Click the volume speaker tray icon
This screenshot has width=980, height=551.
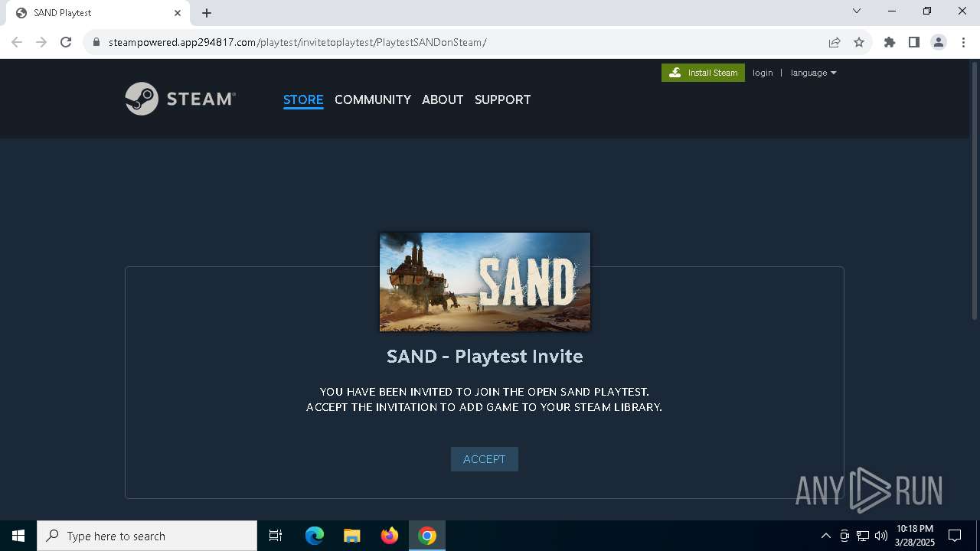click(881, 536)
